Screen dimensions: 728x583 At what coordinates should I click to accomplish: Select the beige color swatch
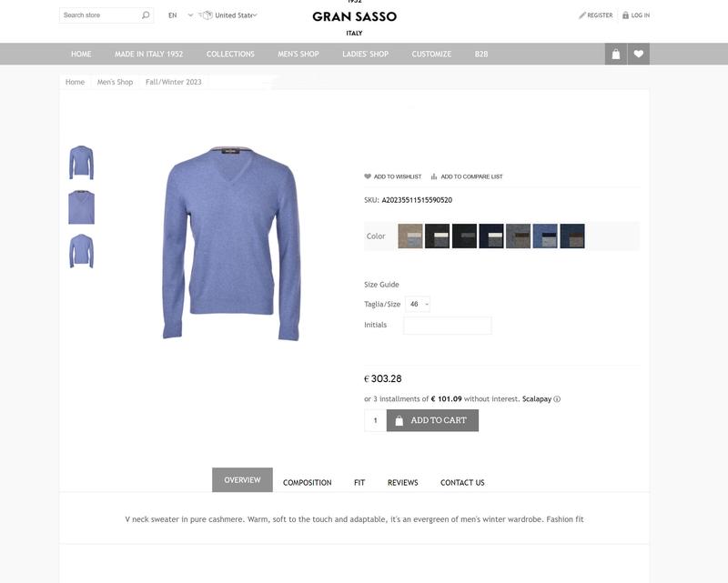pyautogui.click(x=410, y=236)
